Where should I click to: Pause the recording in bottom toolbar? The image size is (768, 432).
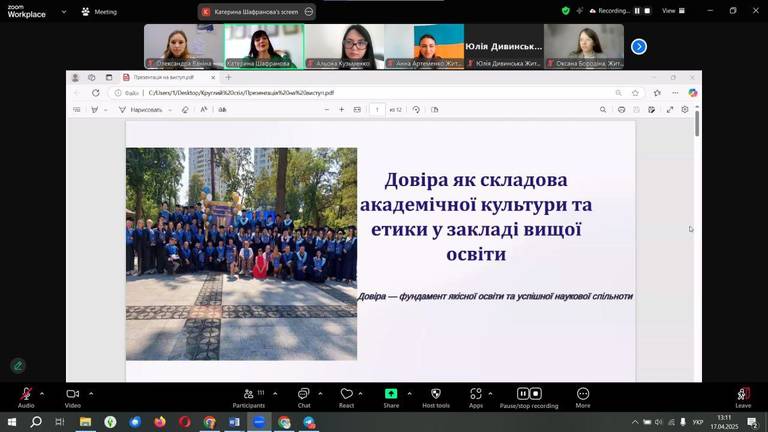point(523,394)
